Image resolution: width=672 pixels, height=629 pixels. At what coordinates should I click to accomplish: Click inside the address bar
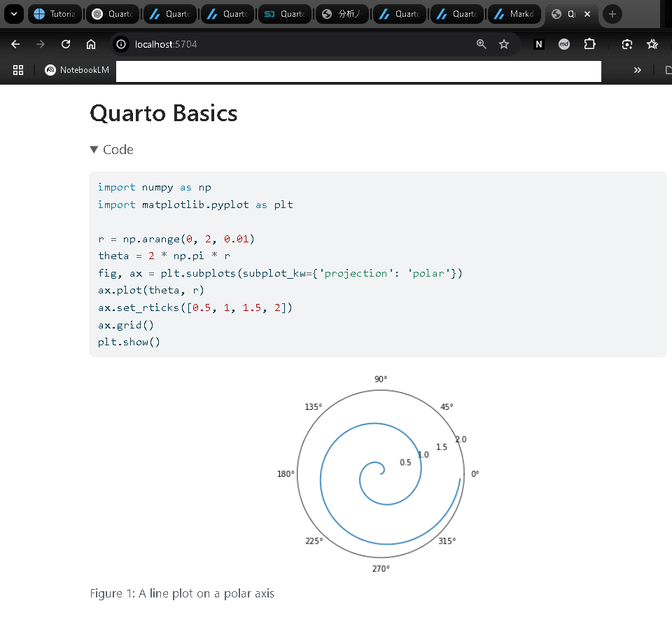(x=280, y=43)
